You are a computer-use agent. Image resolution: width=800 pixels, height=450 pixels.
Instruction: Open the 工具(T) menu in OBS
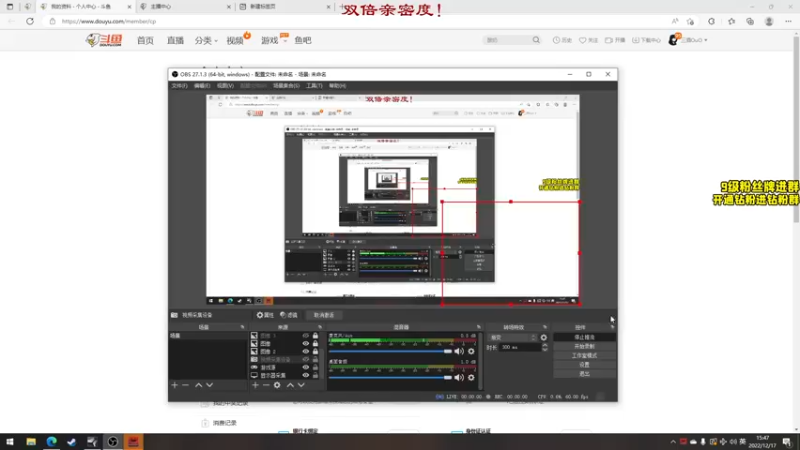click(x=314, y=86)
